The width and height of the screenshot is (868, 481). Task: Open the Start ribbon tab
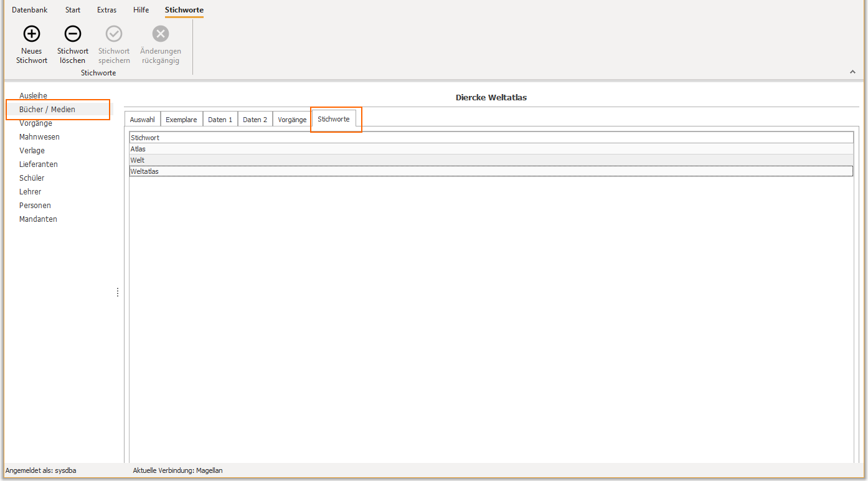pyautogui.click(x=73, y=10)
